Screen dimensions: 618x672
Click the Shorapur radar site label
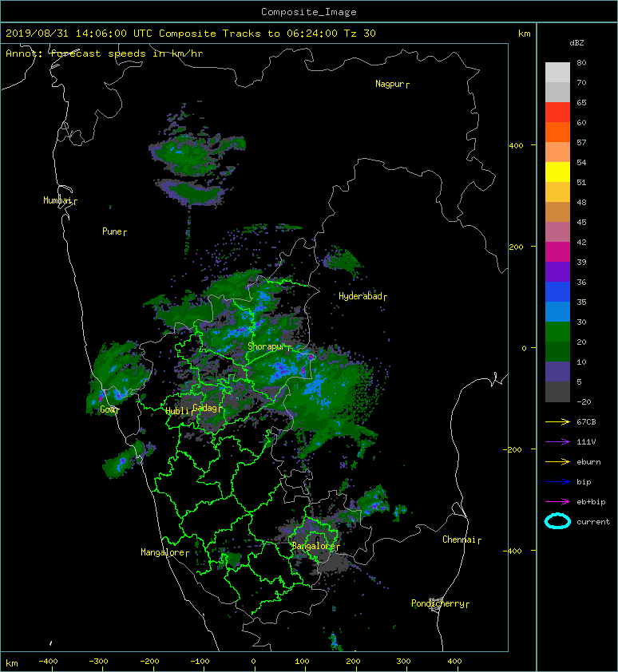tap(267, 346)
